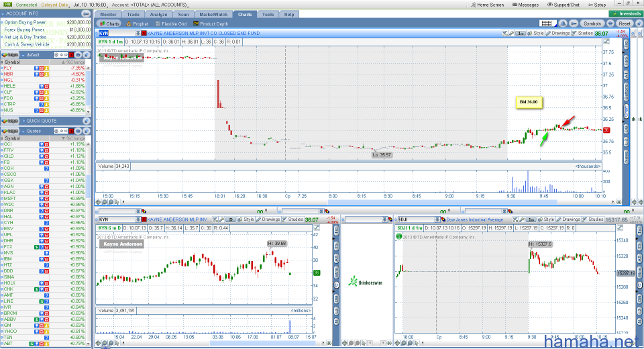Open Studies menu on $DJI chart
The height and width of the screenshot is (349, 644).
pyautogui.click(x=592, y=219)
